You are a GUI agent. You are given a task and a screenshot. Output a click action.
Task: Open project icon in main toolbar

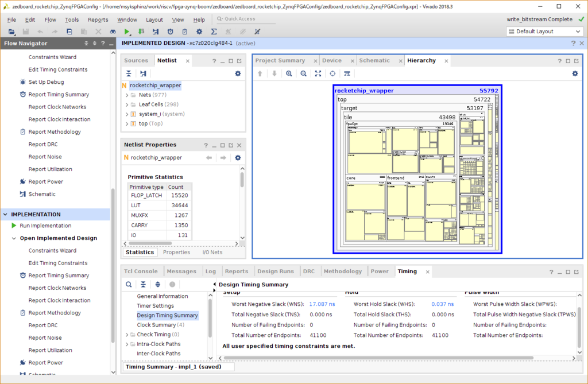click(11, 32)
